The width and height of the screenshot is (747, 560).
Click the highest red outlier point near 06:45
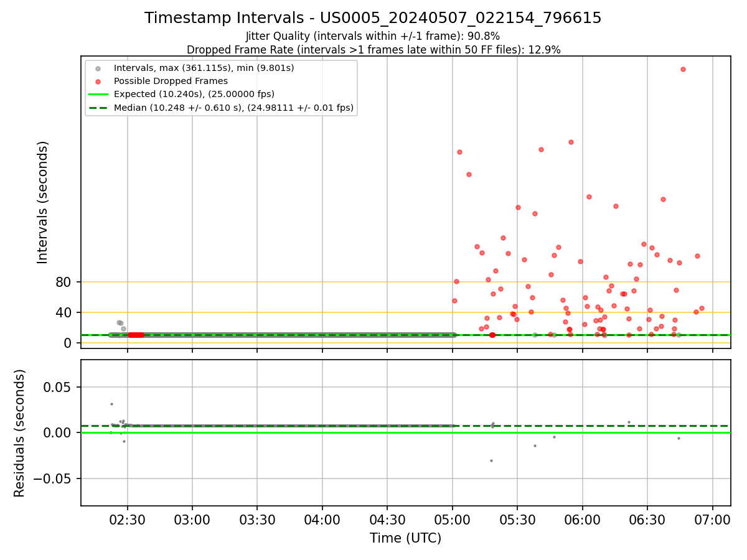(683, 69)
